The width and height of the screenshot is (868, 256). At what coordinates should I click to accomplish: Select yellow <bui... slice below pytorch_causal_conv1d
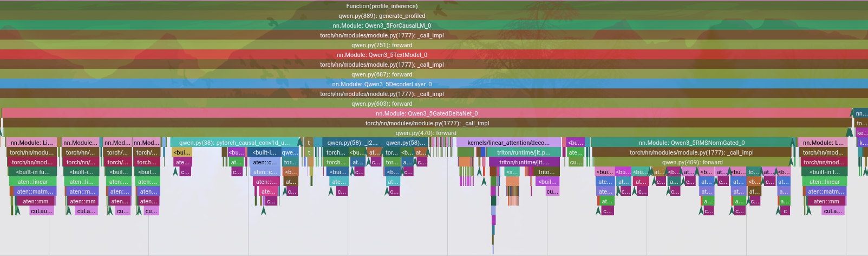[x=182, y=152]
